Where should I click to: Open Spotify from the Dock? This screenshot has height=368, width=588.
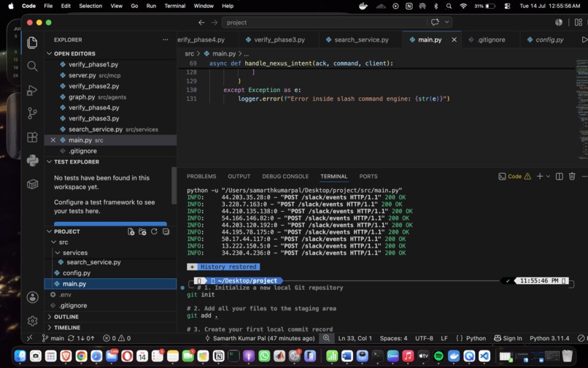438,356
